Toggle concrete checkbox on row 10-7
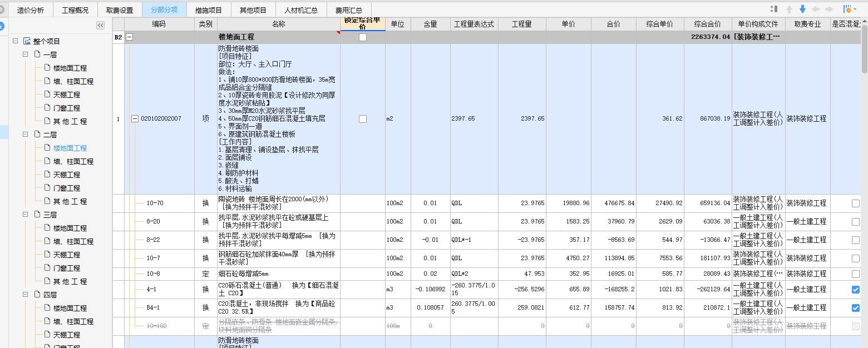The image size is (868, 348). pos(856,258)
